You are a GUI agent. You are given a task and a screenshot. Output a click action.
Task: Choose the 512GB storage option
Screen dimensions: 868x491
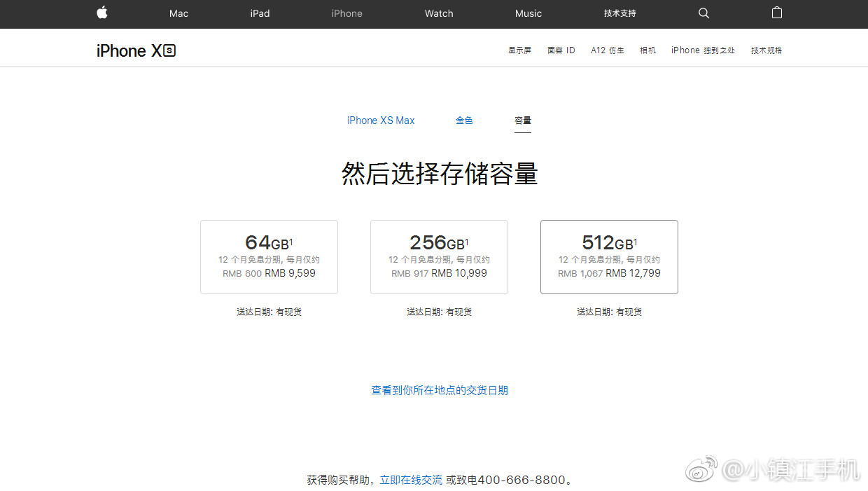(x=609, y=257)
